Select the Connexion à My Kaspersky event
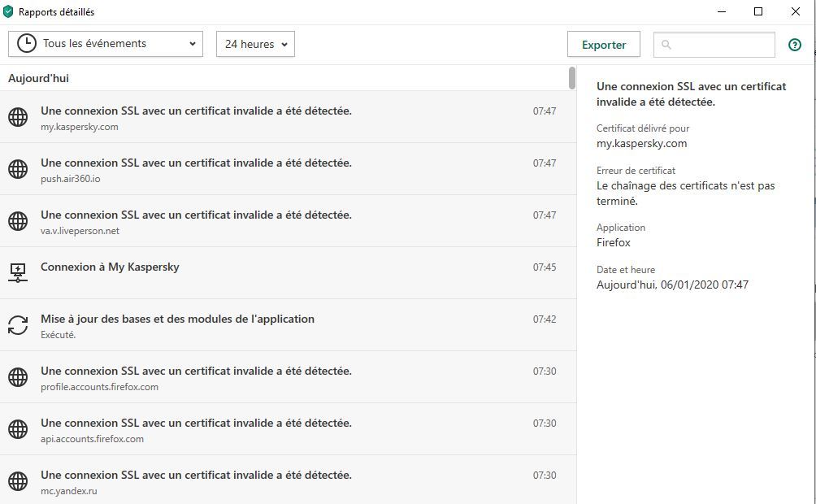This screenshot has width=816, height=504. coord(284,273)
